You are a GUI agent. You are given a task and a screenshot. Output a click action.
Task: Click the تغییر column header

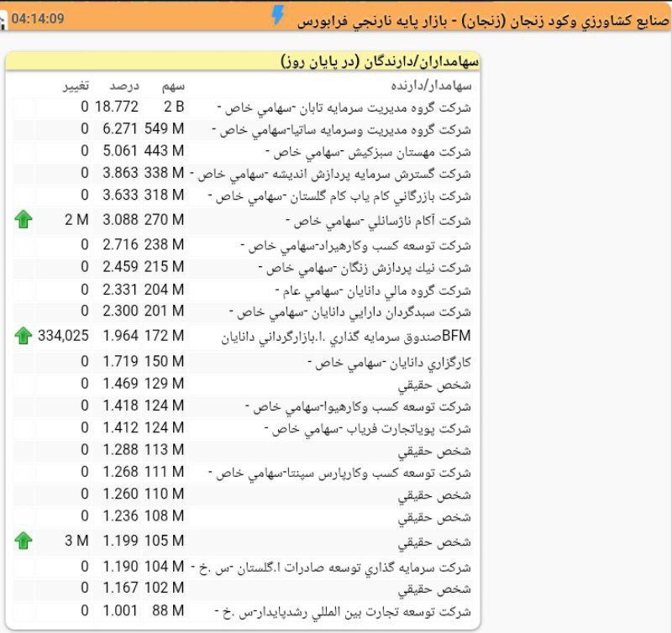[75, 85]
